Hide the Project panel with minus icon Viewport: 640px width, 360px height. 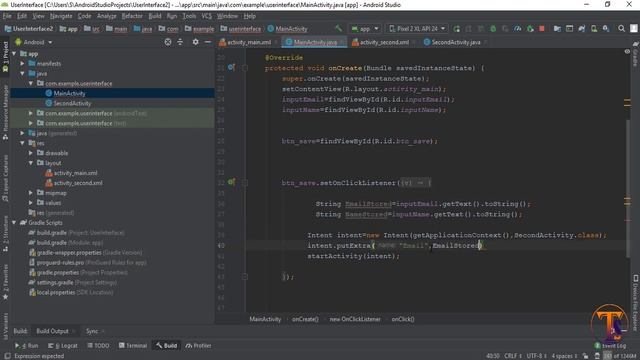pyautogui.click(x=208, y=42)
